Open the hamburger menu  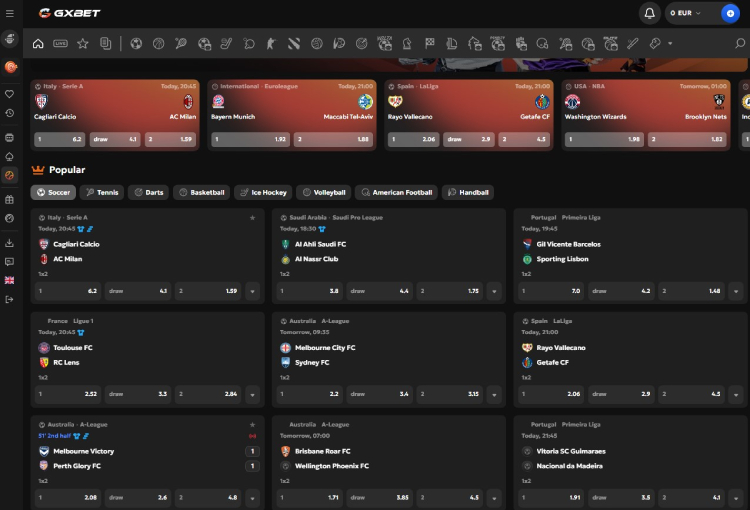[10, 13]
